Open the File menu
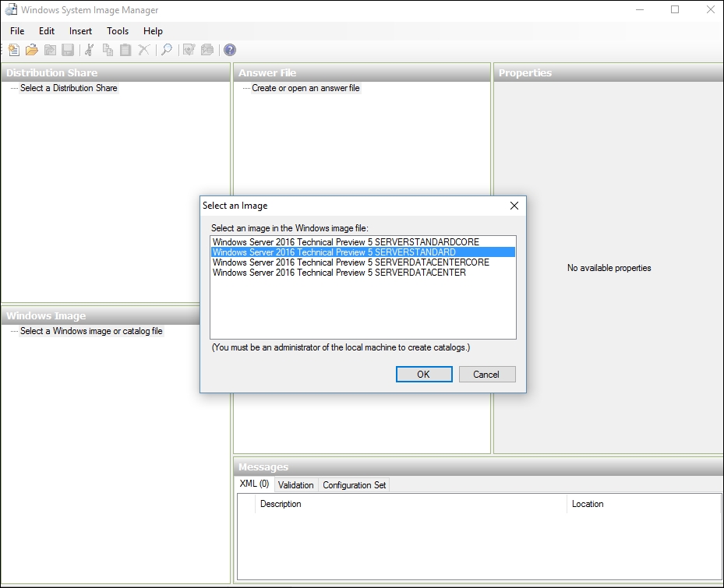724x588 pixels. [x=17, y=31]
